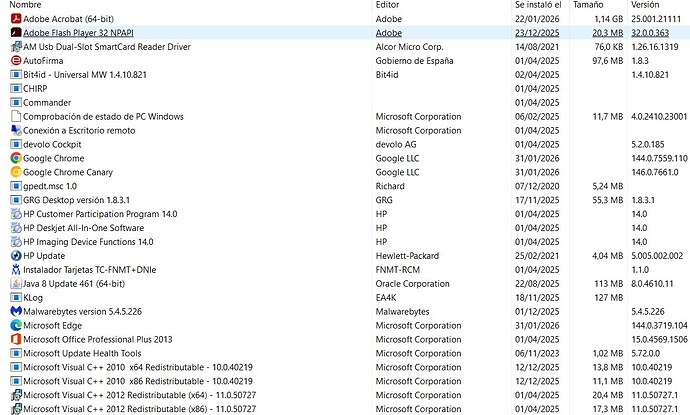Select the Adobe Flash Player program icon
690x415 pixels.
pos(15,32)
